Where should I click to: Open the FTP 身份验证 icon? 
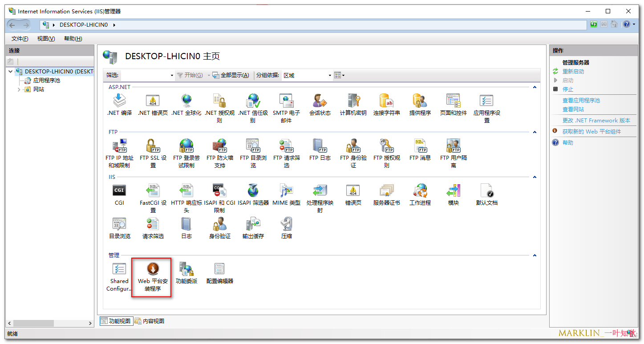click(x=353, y=146)
